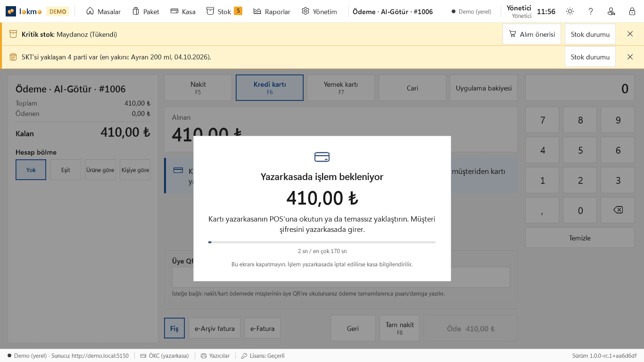The image size is (644, 362).
Task: Click the payment wait progress bar
Action: point(322,242)
